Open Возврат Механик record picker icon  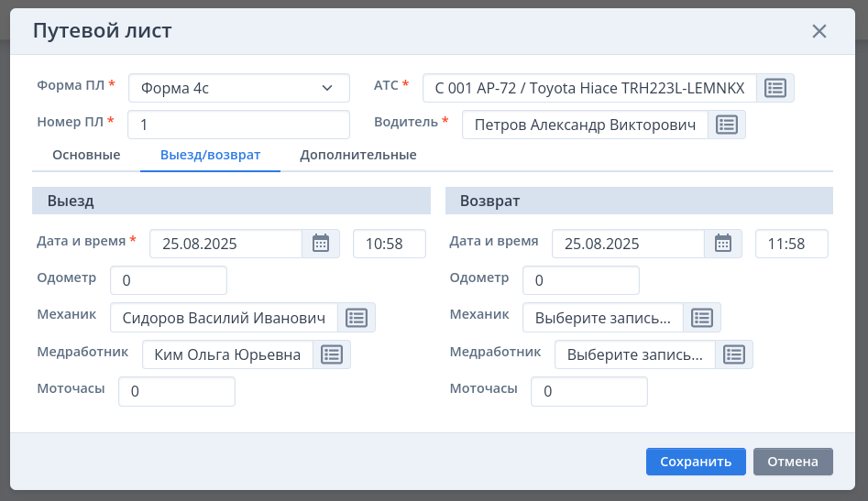coord(702,318)
